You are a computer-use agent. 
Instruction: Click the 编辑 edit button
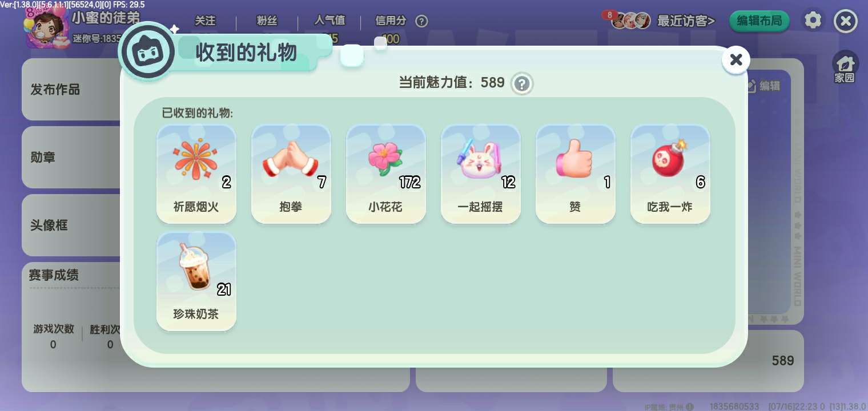[763, 86]
